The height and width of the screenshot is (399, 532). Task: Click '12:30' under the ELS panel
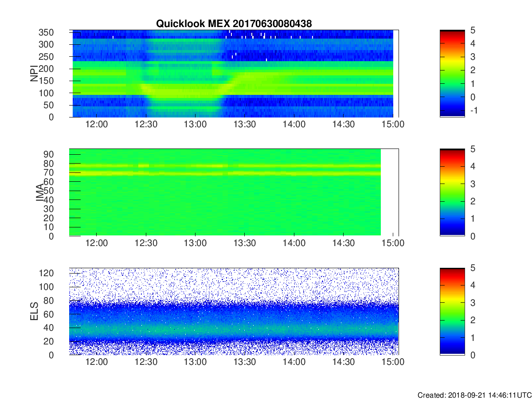coord(146,363)
